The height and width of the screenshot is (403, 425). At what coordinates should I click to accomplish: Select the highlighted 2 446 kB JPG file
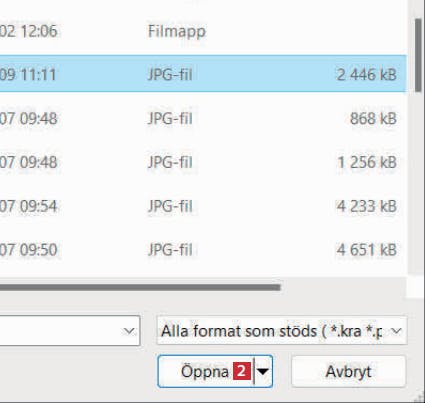pyautogui.click(x=203, y=74)
